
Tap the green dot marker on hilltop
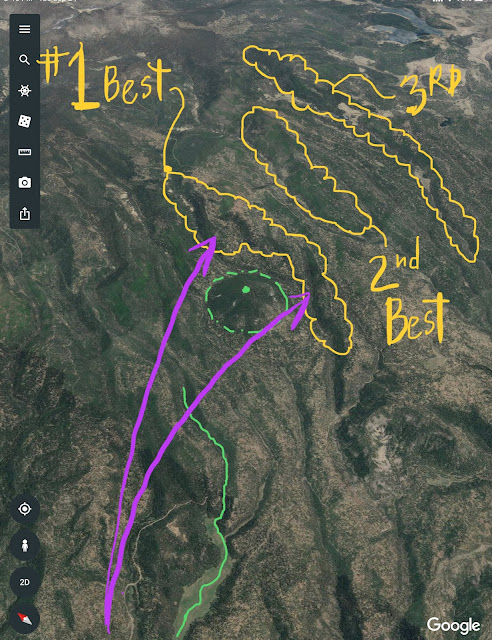(x=246, y=290)
